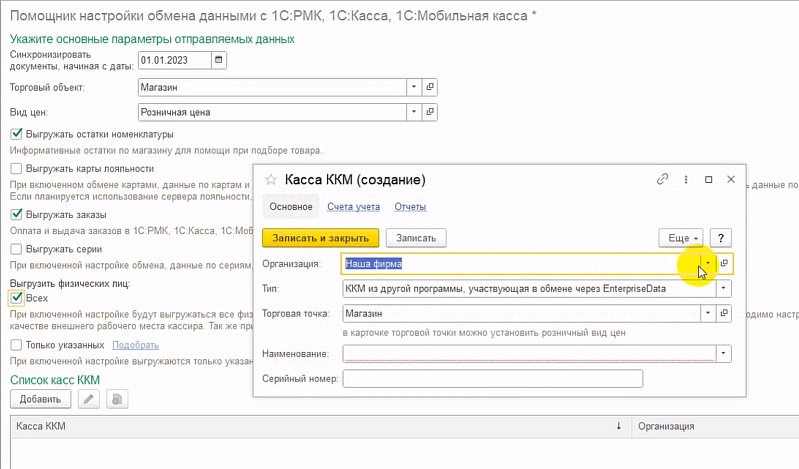Viewport: 799px width, 469px height.
Task: Add Касса ККМ form to favorites star
Action: [x=271, y=179]
